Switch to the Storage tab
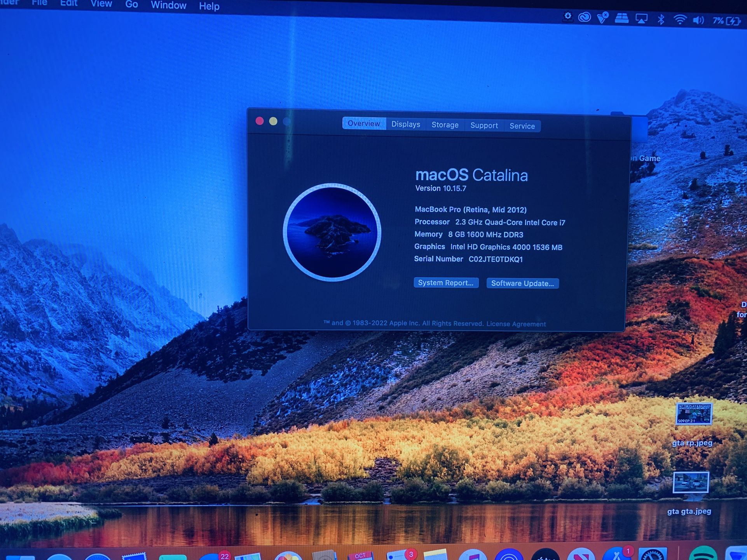Image resolution: width=747 pixels, height=560 pixels. click(x=445, y=125)
